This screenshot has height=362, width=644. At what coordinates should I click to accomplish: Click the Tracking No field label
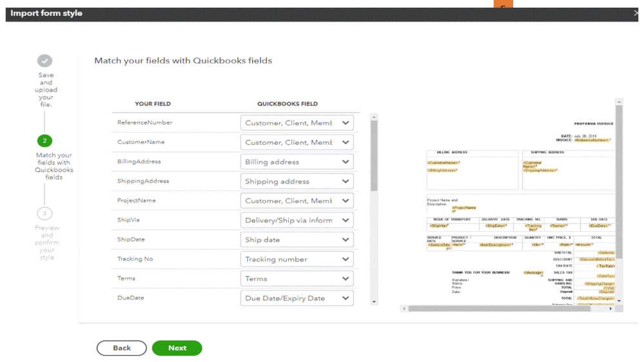pyautogui.click(x=135, y=259)
